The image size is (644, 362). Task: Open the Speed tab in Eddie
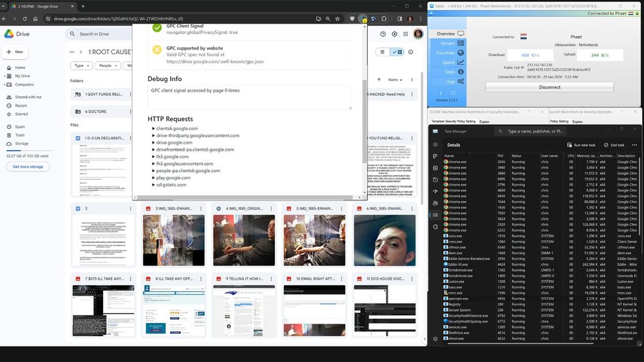click(448, 62)
